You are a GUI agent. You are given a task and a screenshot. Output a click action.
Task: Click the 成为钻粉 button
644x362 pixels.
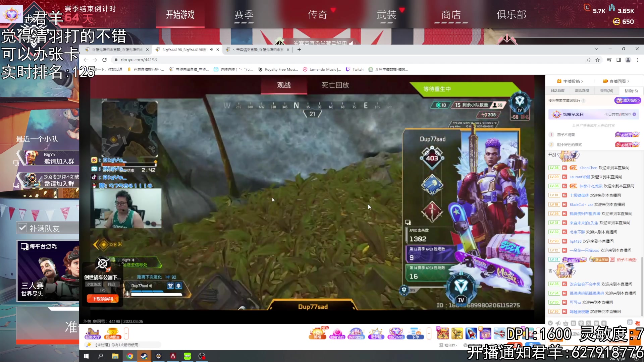click(x=628, y=100)
